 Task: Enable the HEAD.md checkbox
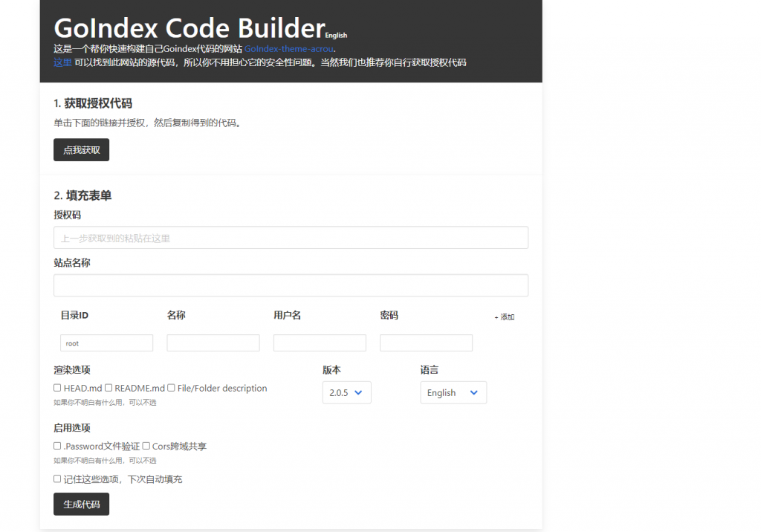[x=57, y=387]
